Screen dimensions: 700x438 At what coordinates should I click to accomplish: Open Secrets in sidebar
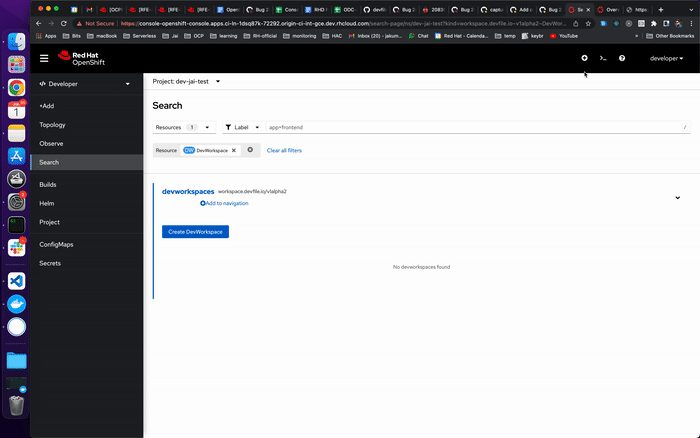[x=87, y=263]
